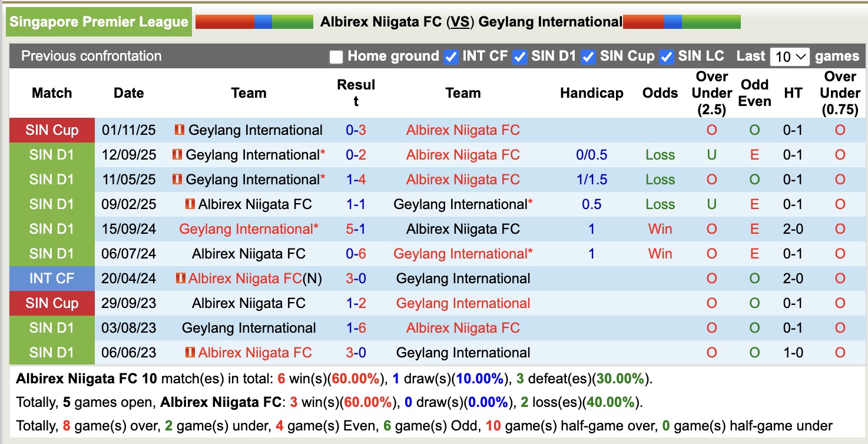The image size is (868, 444).
Task: Select the 5-1 result from 15/09/24
Action: click(354, 228)
